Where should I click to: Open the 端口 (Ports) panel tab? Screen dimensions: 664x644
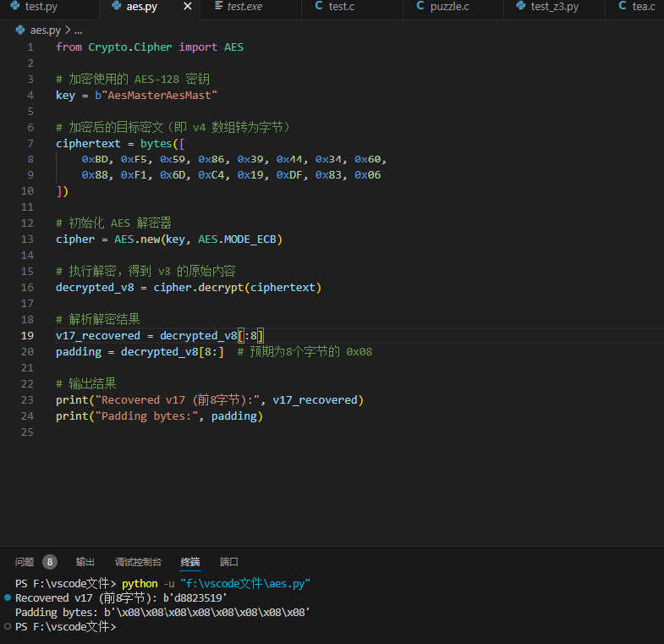point(229,562)
